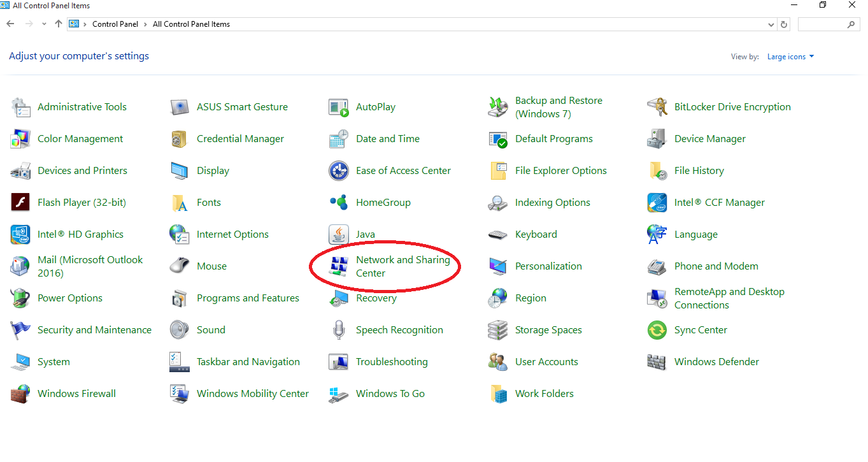
Task: Open the Recovery link
Action: click(376, 298)
